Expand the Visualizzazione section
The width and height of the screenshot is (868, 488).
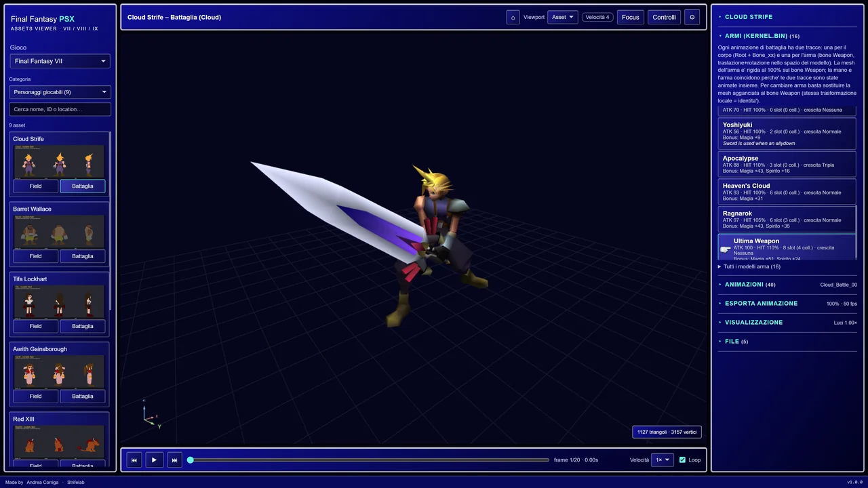coord(787,323)
